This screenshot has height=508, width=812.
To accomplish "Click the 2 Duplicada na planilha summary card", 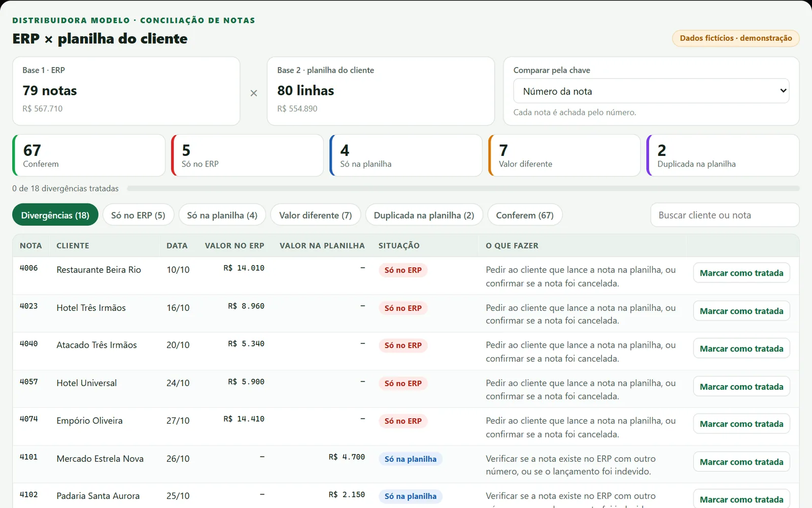I will (723, 155).
